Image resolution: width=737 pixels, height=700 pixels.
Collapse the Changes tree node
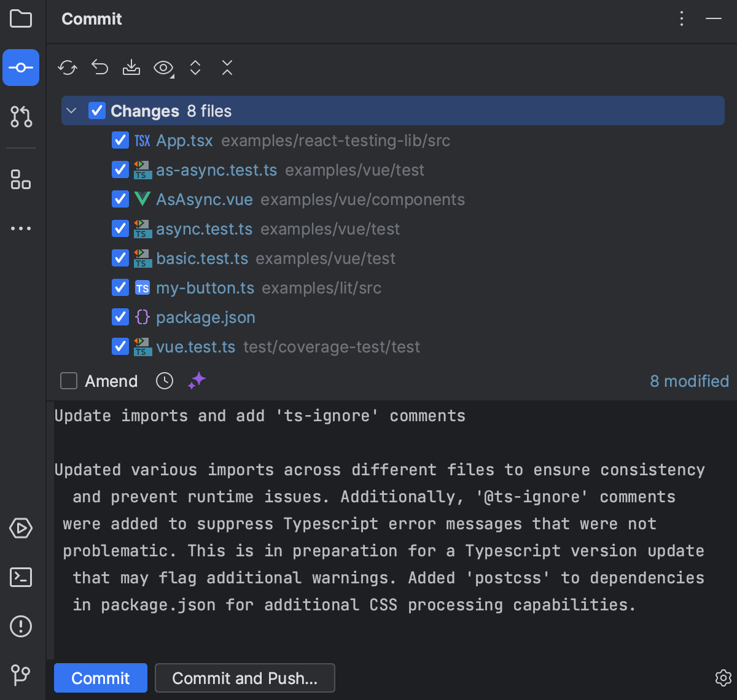pos(71,111)
